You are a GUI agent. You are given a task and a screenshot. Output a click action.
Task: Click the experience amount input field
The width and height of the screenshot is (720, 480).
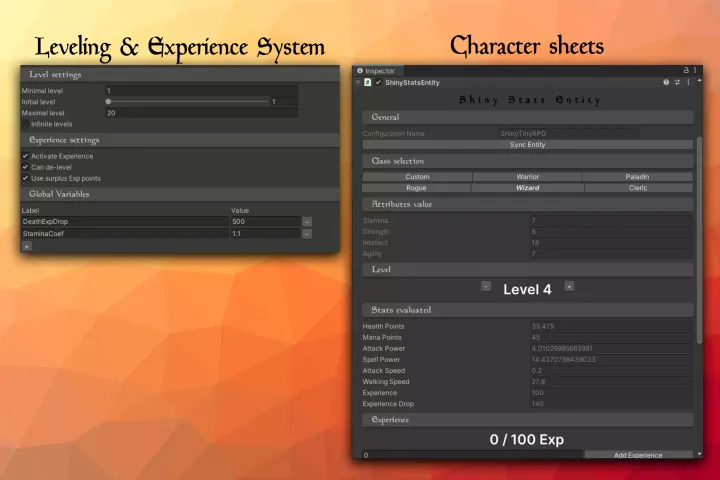(x=472, y=455)
